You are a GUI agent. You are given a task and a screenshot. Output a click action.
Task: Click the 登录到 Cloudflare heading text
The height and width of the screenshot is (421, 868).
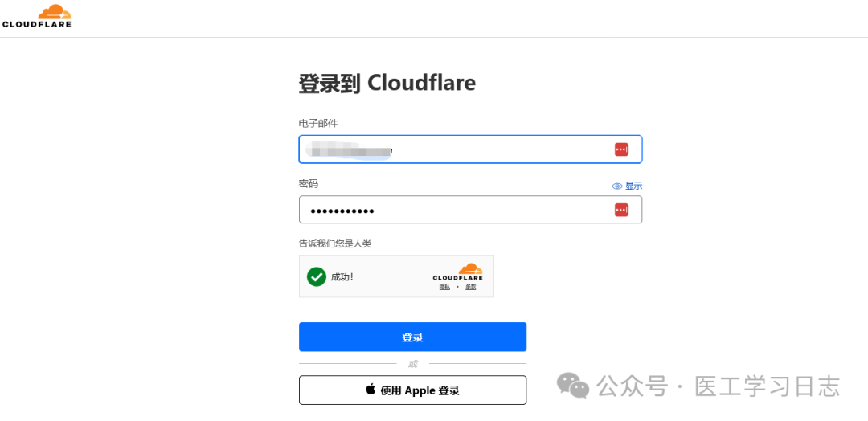pyautogui.click(x=387, y=83)
